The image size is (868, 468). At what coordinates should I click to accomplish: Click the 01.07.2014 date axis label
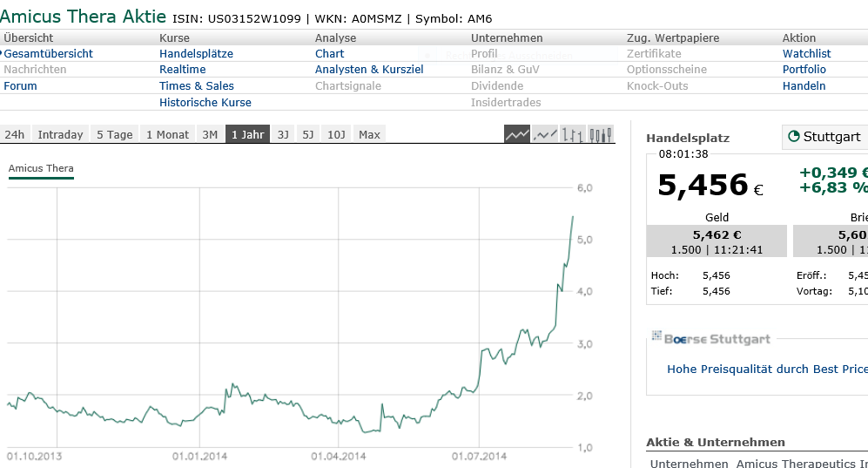479,457
